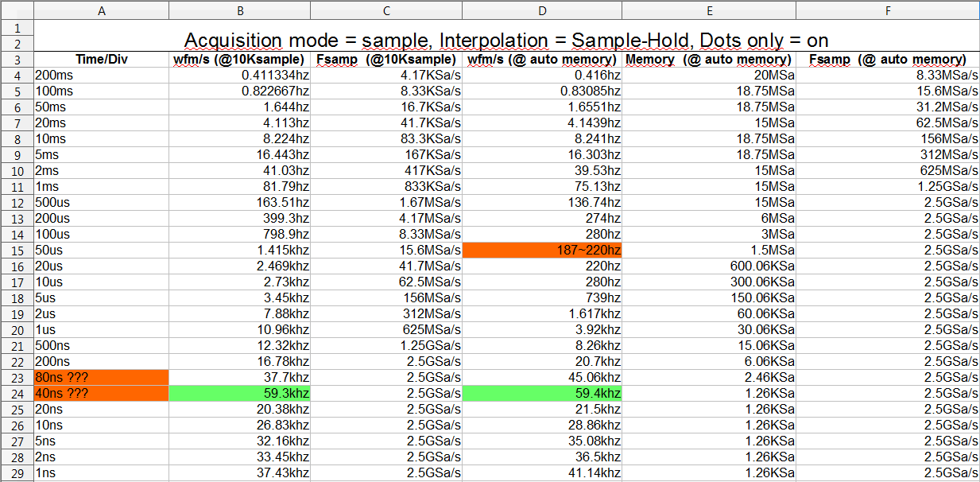Click the '3MSa' cell

pos(709,234)
